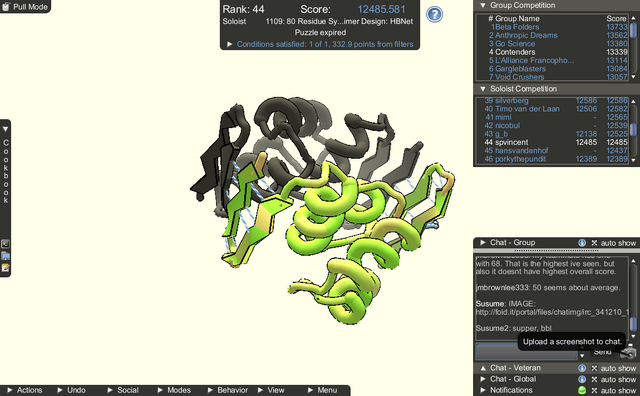Image resolution: width=640 pixels, height=396 pixels.
Task: Open the main Menu item
Action: pyautogui.click(x=322, y=390)
